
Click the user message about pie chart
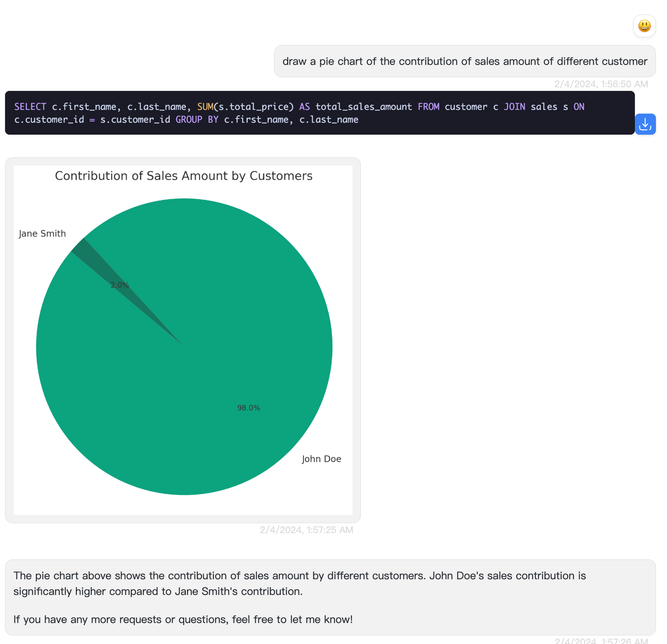tap(464, 61)
